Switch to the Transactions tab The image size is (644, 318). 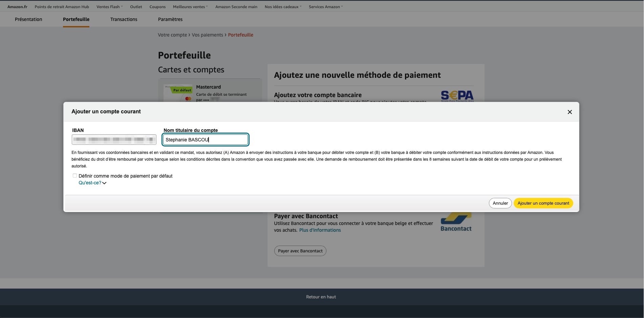pyautogui.click(x=124, y=19)
